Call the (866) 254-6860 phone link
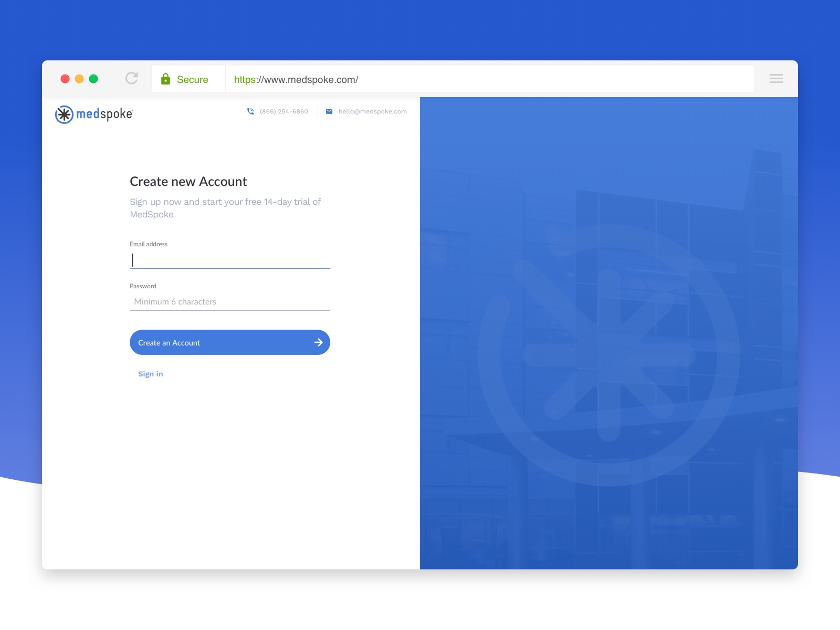Screen dimensions: 840x630 point(284,111)
